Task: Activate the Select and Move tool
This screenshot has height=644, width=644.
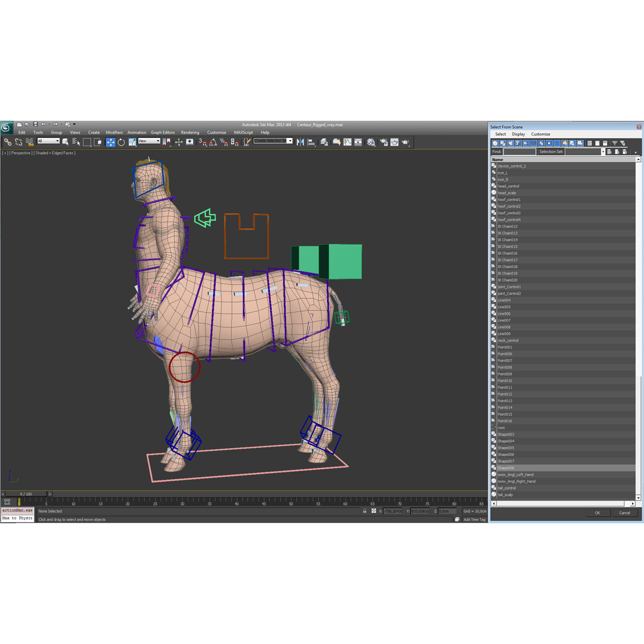Action: 111,142
